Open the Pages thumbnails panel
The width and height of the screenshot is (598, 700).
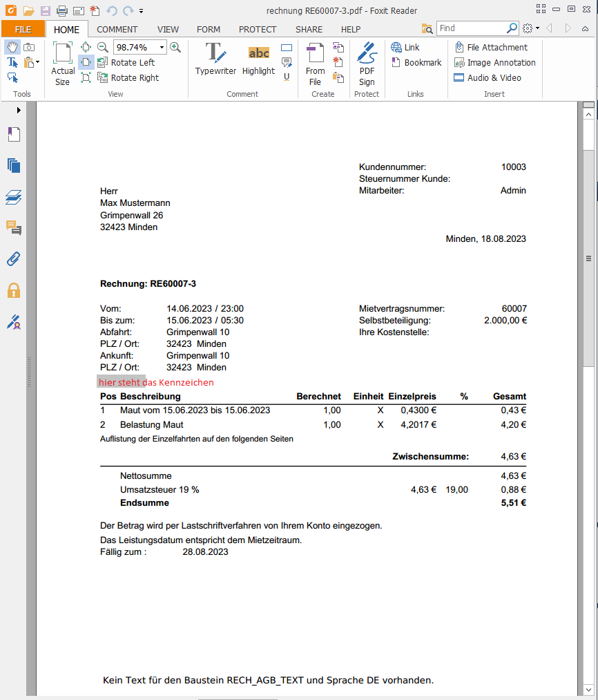(x=14, y=165)
